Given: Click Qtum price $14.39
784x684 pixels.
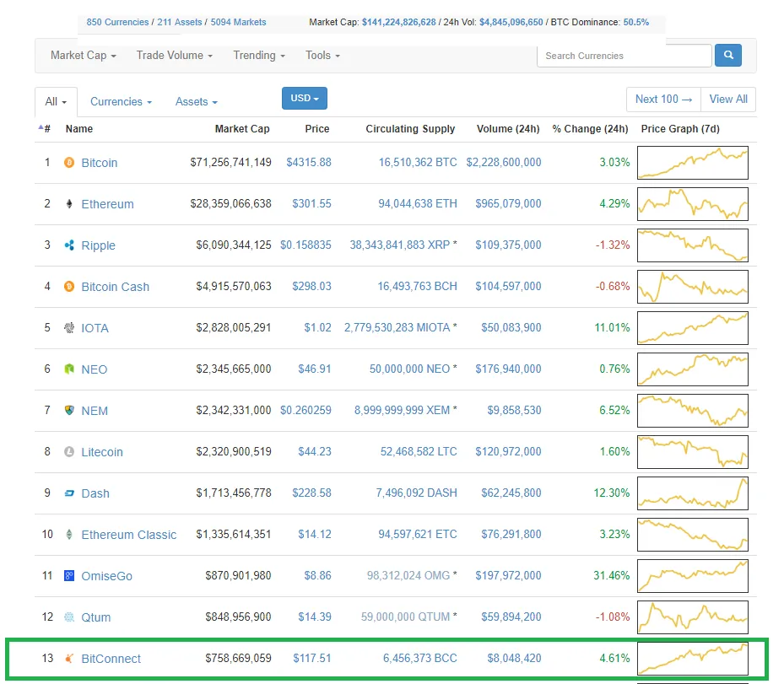Looking at the screenshot, I should [x=315, y=617].
